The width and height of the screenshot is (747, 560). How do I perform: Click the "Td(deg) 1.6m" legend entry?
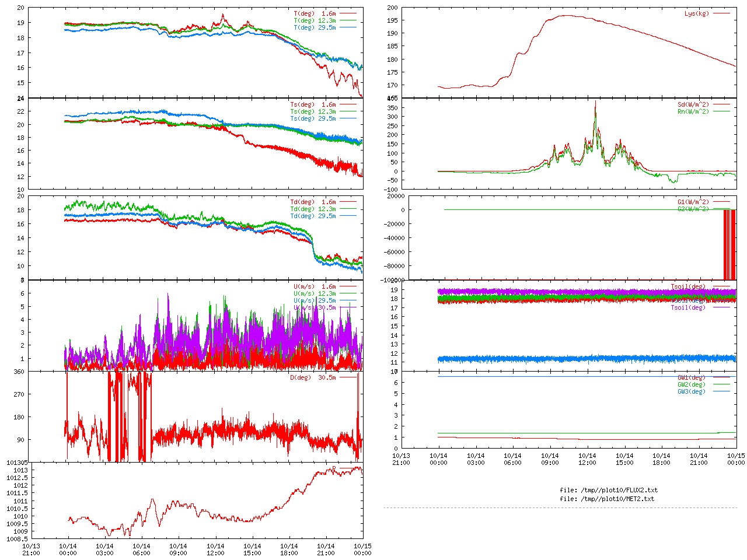(x=313, y=202)
